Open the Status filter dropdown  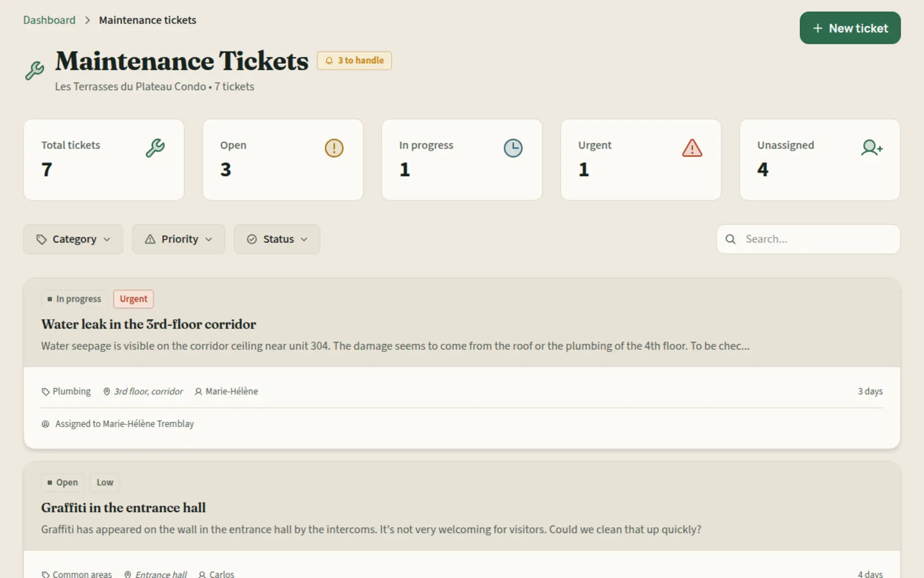pyautogui.click(x=277, y=239)
